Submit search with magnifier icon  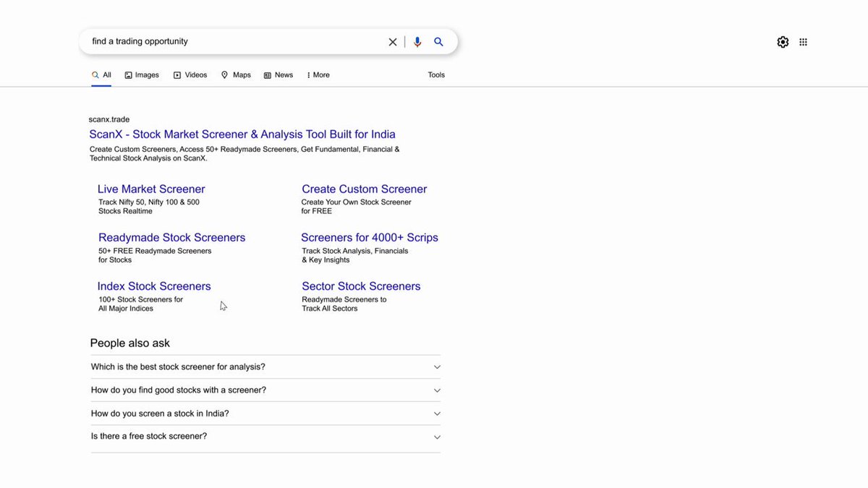(438, 42)
